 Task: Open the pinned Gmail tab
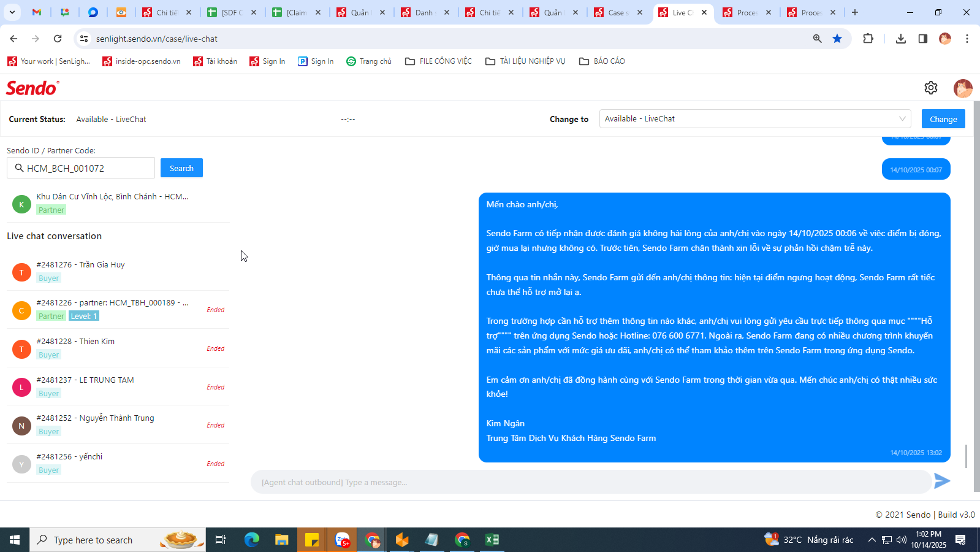coord(37,12)
